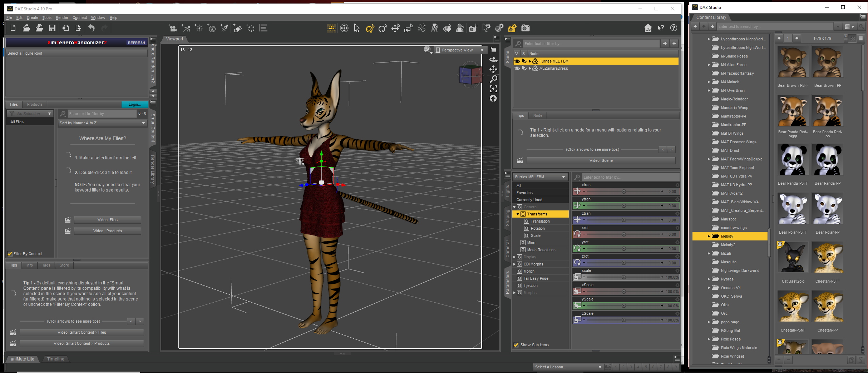Expand the CDI Morphs group

coord(514,264)
